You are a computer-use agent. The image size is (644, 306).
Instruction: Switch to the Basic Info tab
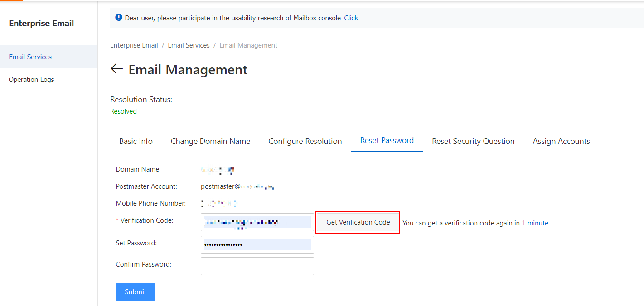136,141
